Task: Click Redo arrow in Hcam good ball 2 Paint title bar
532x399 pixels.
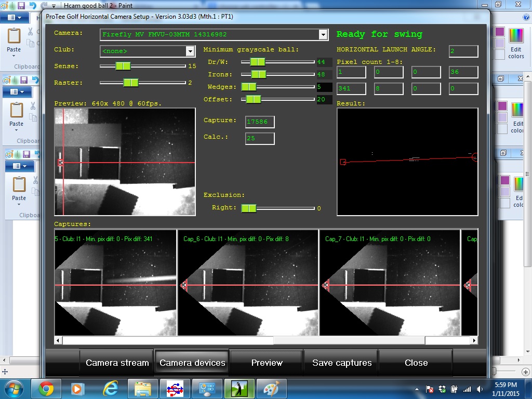Action: pyautogui.click(x=44, y=5)
